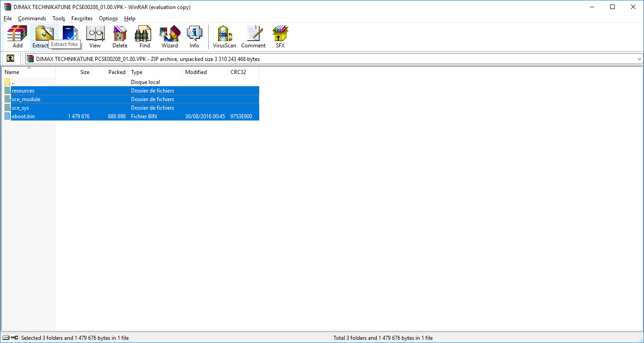Open the Wizard tool
This screenshot has width=644, height=343.
click(170, 37)
